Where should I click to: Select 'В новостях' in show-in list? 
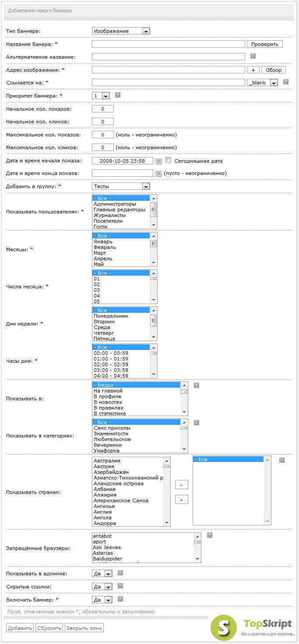click(137, 402)
